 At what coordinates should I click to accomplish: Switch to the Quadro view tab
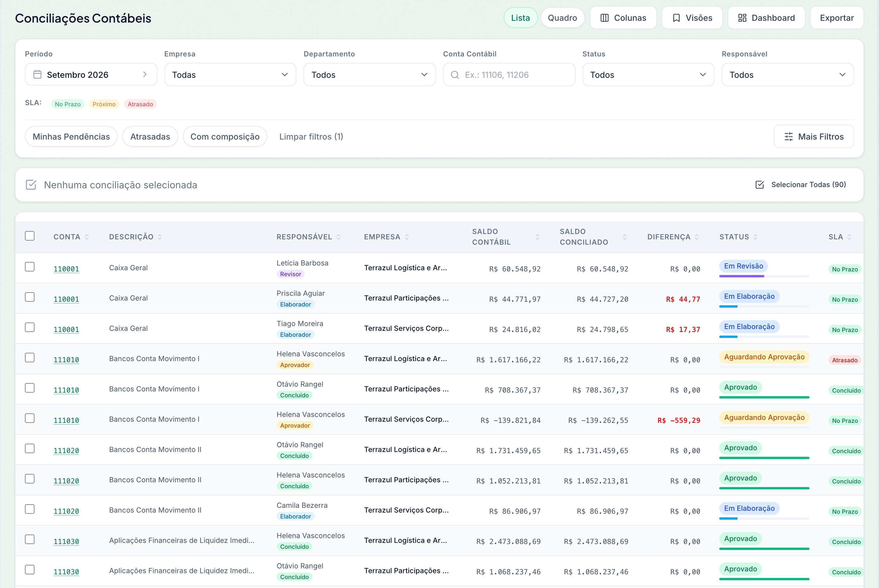pyautogui.click(x=562, y=18)
